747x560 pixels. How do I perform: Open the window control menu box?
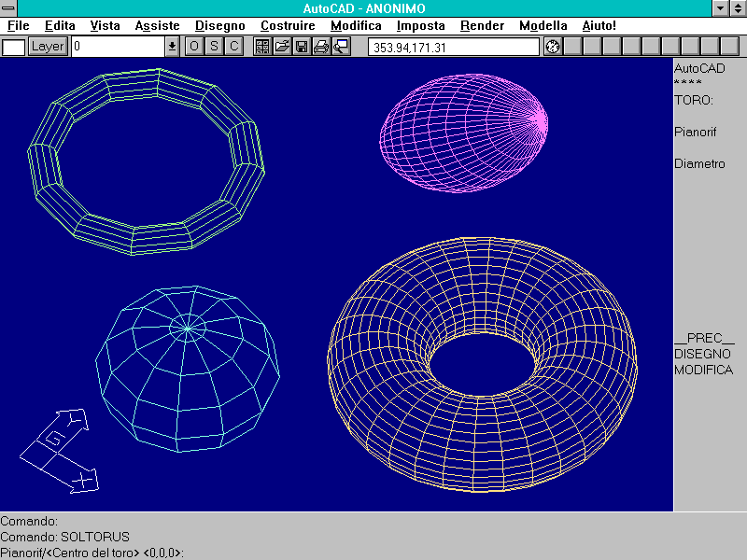point(8,8)
